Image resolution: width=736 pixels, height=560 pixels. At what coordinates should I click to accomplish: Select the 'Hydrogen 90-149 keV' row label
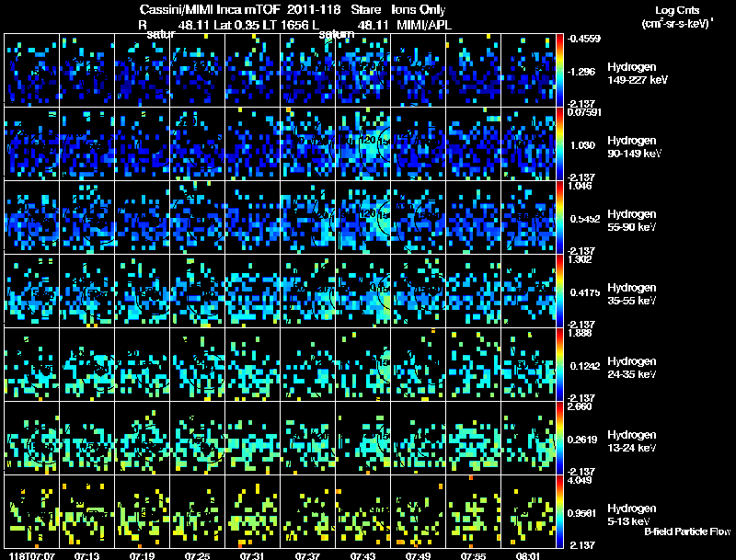click(x=634, y=147)
